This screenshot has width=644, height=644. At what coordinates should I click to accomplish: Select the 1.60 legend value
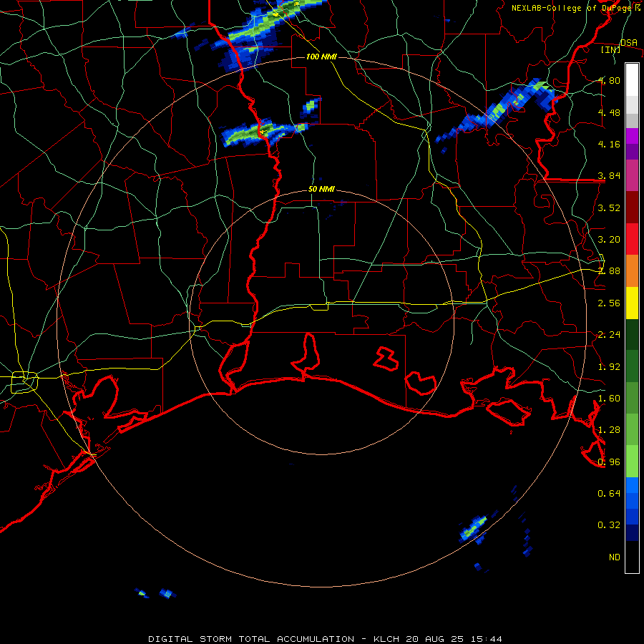609,399
